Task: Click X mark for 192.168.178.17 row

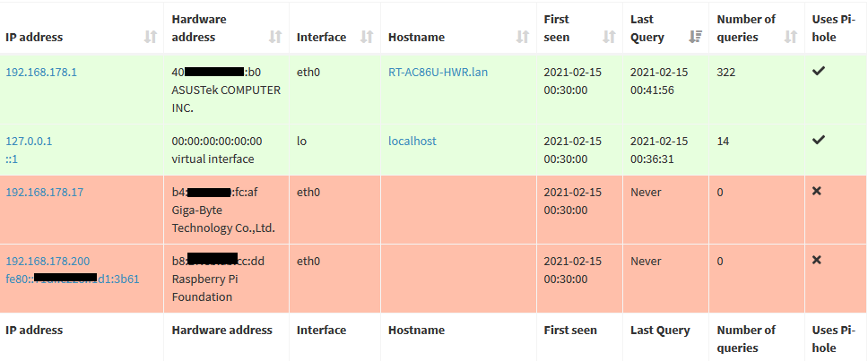Action: pyautogui.click(x=817, y=191)
